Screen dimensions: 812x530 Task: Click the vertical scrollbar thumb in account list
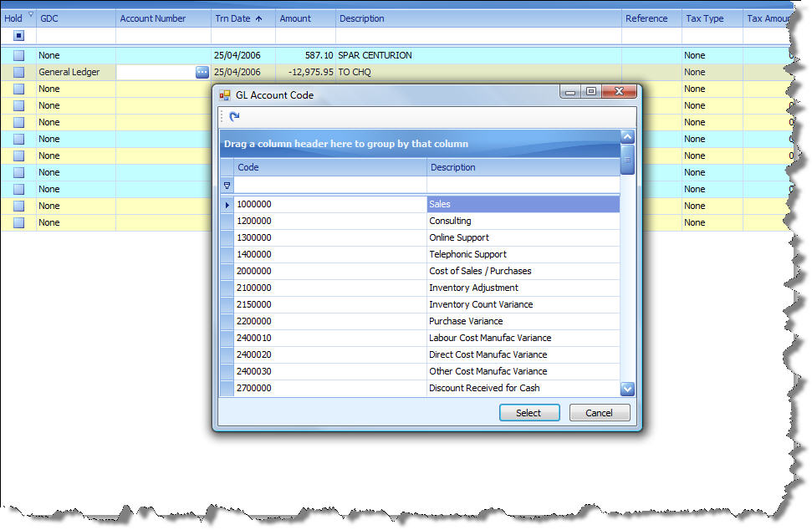point(627,158)
